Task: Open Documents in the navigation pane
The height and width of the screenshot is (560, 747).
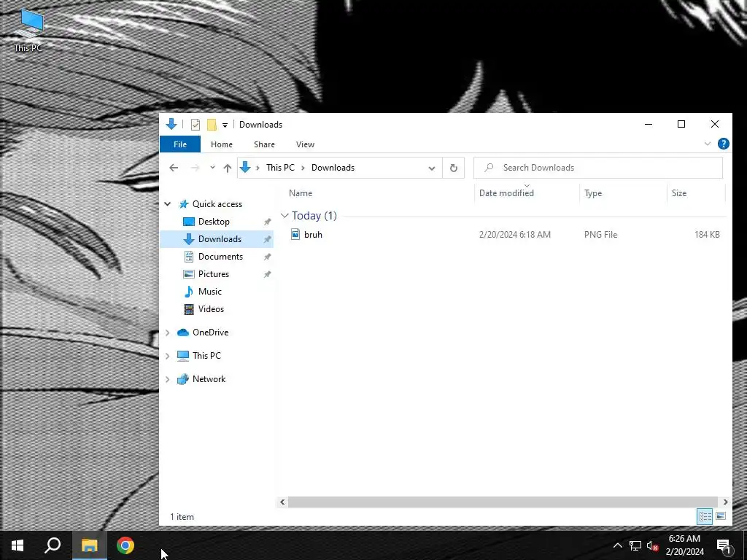Action: tap(220, 257)
